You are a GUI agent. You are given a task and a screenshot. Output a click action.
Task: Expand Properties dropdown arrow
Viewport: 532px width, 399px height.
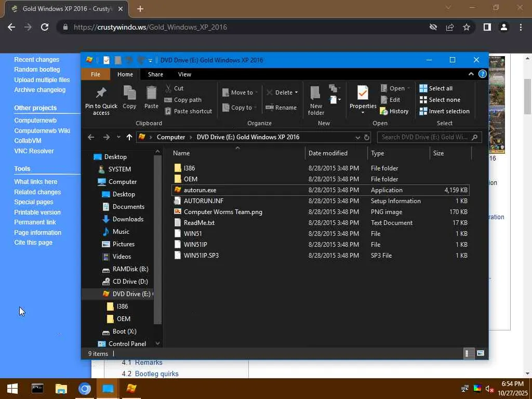363,112
